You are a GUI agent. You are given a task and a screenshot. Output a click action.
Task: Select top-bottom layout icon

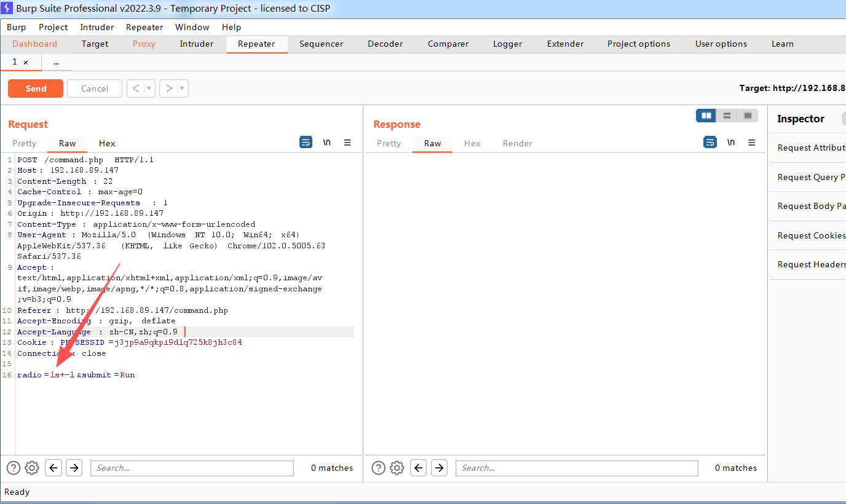[x=727, y=116]
